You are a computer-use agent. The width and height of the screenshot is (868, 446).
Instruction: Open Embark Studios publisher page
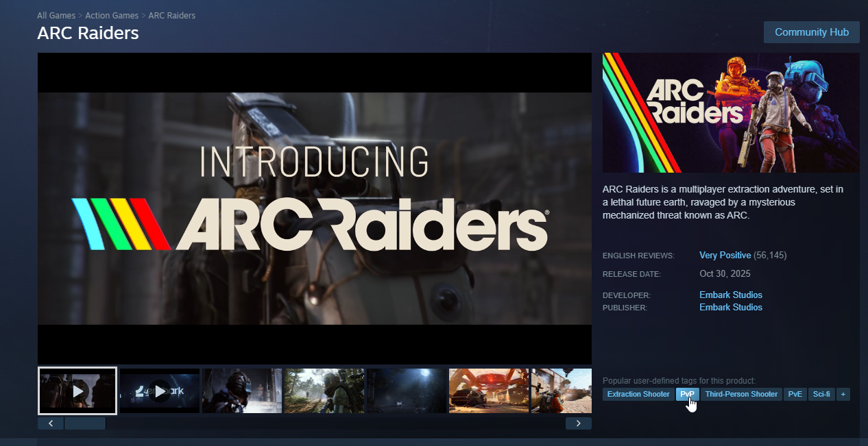[731, 307]
